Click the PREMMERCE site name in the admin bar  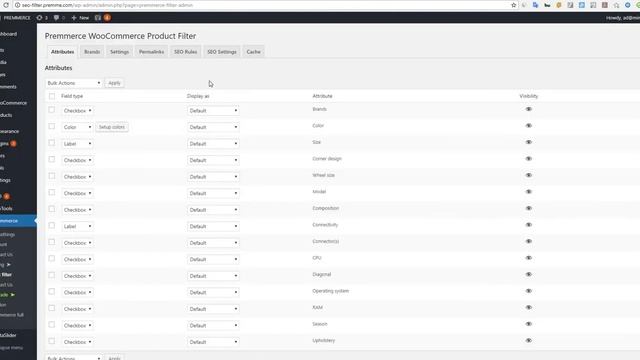17,18
